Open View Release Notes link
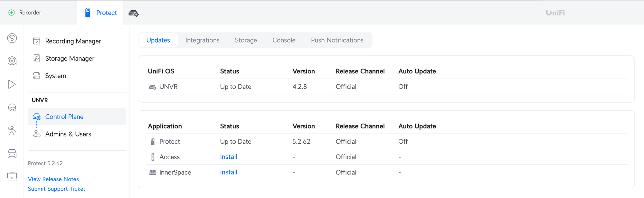The height and width of the screenshot is (198, 644). (x=53, y=179)
